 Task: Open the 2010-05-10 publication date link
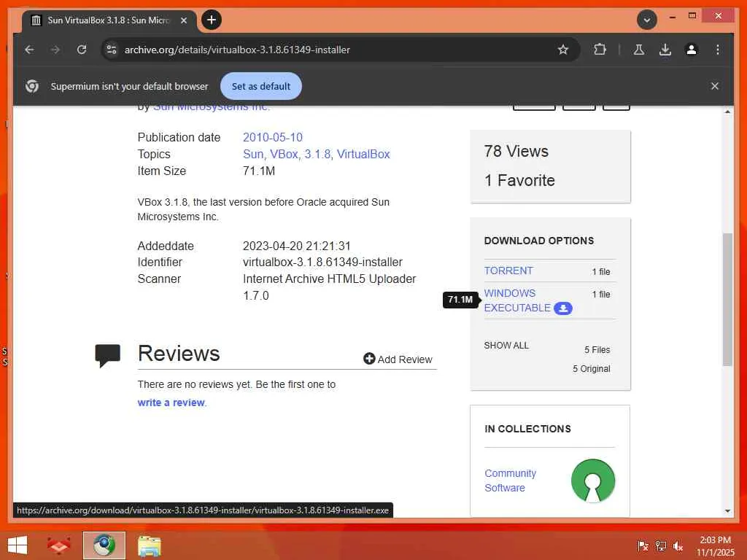coord(273,137)
